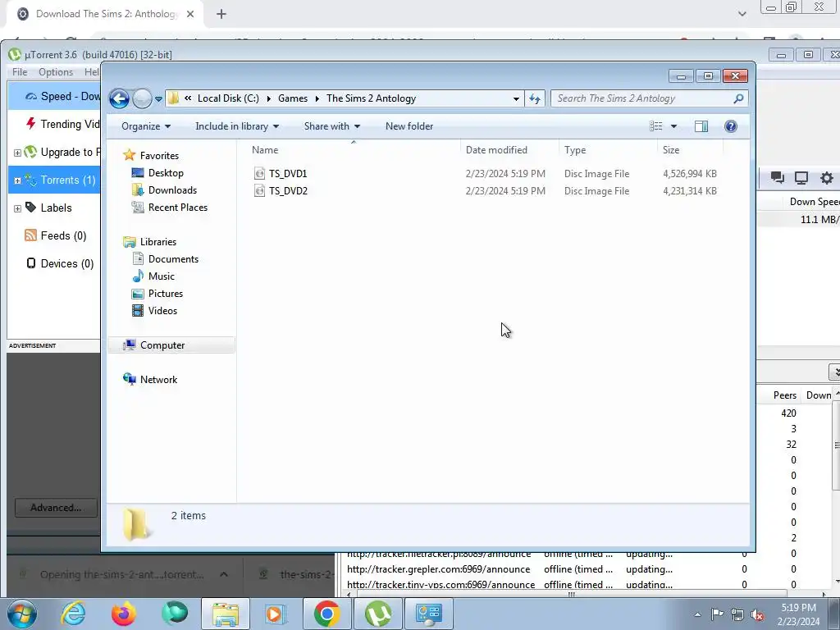Change the view with the views icon
The height and width of the screenshot is (630, 840).
655,126
